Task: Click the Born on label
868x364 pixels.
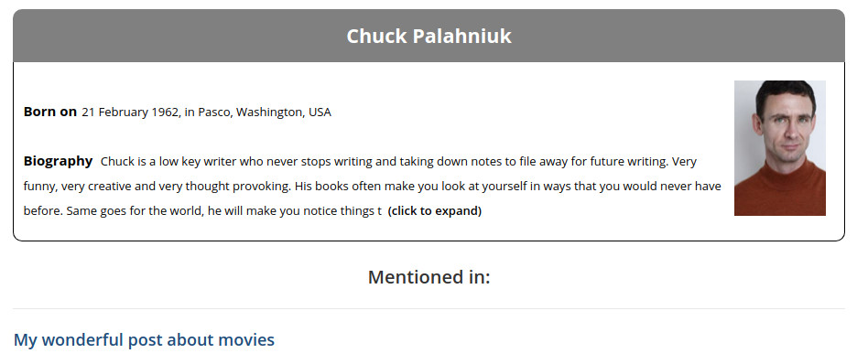Action: point(49,112)
